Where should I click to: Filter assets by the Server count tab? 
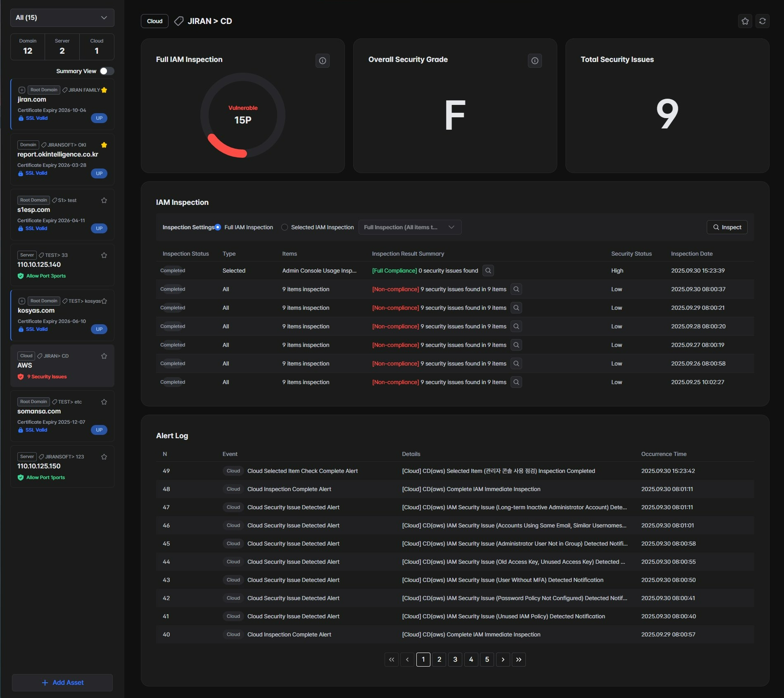62,47
